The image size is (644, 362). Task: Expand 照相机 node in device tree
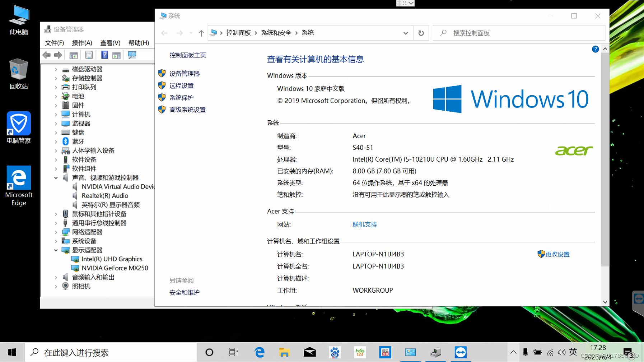click(x=56, y=286)
